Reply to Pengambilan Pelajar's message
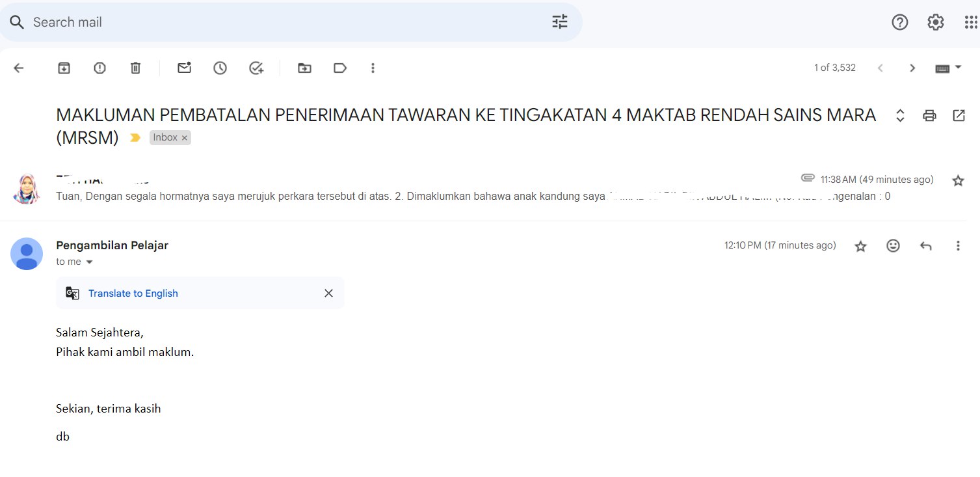 tap(925, 246)
